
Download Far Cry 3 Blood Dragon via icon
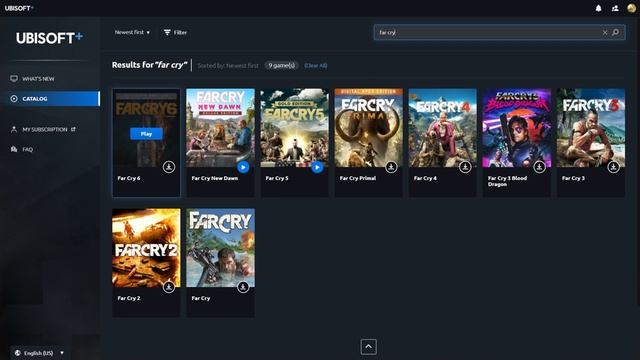click(x=539, y=167)
